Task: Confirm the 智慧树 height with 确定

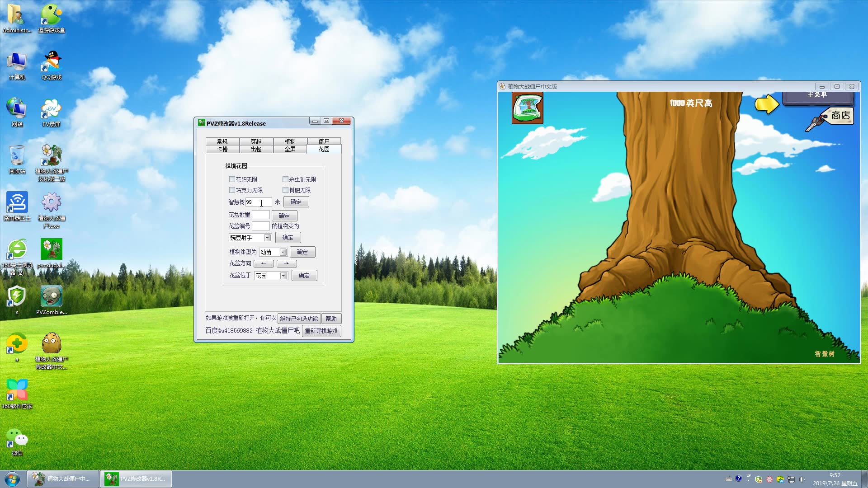Action: [296, 202]
